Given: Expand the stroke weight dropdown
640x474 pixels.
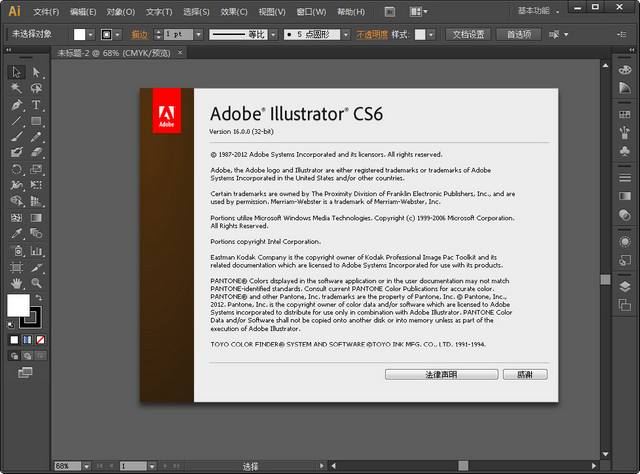Looking at the screenshot, I should pyautogui.click(x=198, y=35).
